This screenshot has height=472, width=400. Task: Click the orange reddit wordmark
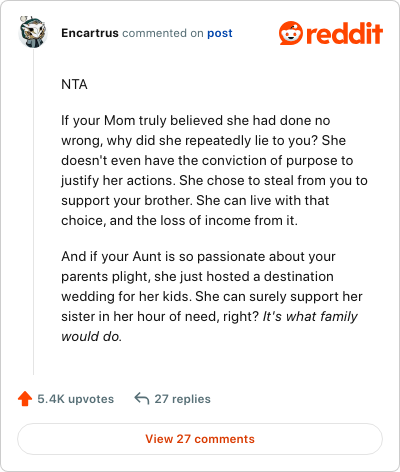coord(345,33)
